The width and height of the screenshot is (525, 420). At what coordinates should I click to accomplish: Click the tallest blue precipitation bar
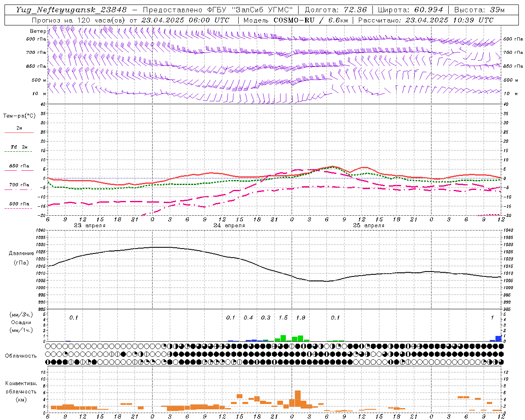498,338
